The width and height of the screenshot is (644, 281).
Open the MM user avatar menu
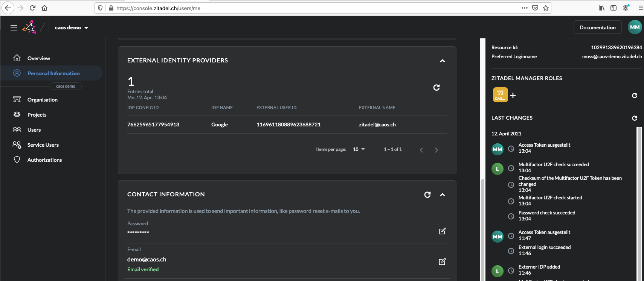point(635,27)
